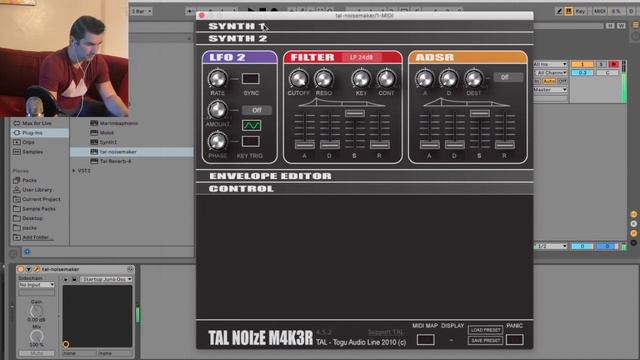Screen dimensions: 640x360
Task: Click the free ADSR D knob
Action: tap(449, 79)
